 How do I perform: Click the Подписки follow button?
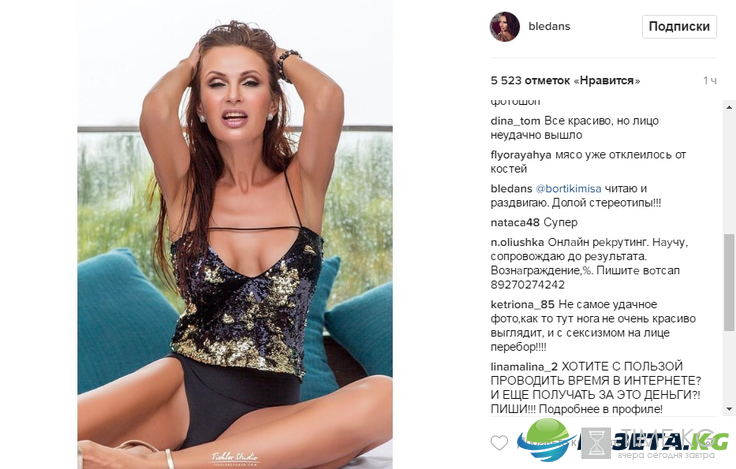679,27
